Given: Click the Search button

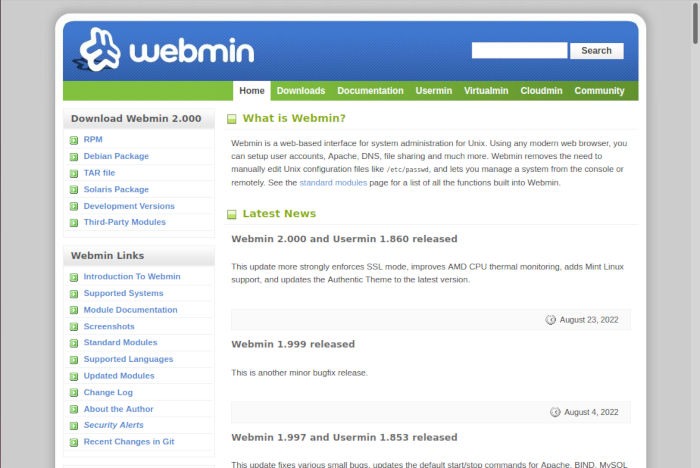Looking at the screenshot, I should (x=596, y=50).
